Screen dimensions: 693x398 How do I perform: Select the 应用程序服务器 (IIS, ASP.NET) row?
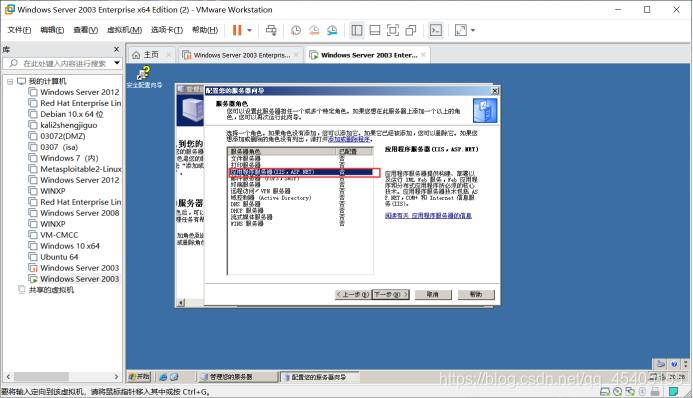(x=301, y=172)
